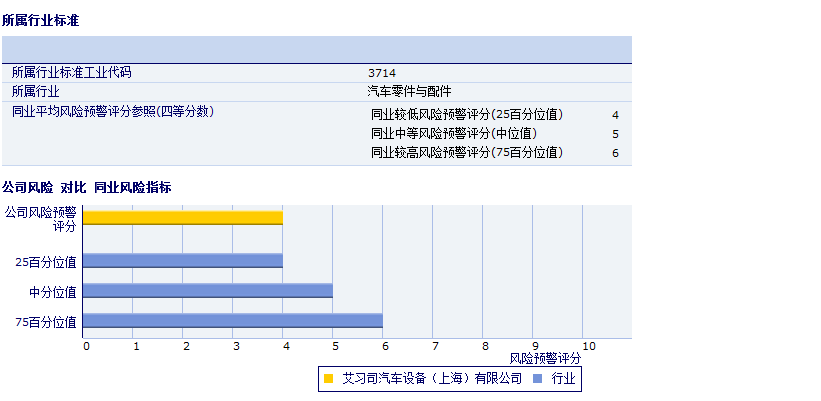Select the yellow 公司风险预警评分 bar
Image resolution: width=821 pixels, height=401 pixels.
click(x=183, y=217)
